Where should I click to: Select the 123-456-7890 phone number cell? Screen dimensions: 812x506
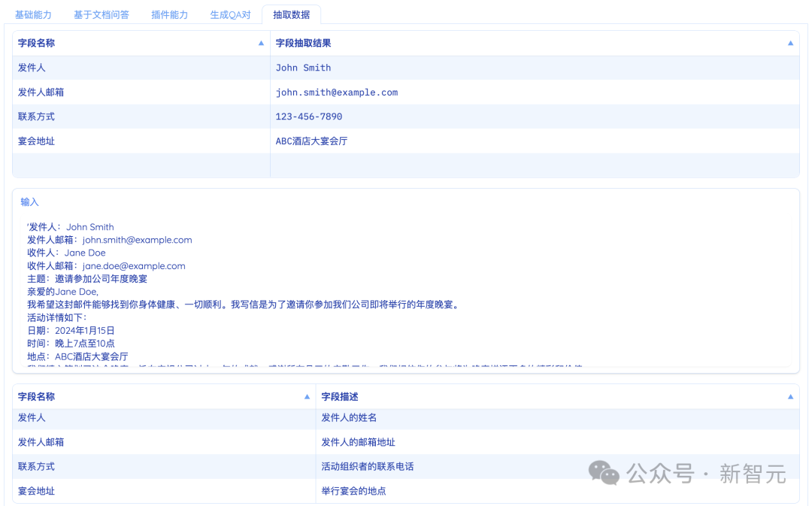[x=308, y=117]
